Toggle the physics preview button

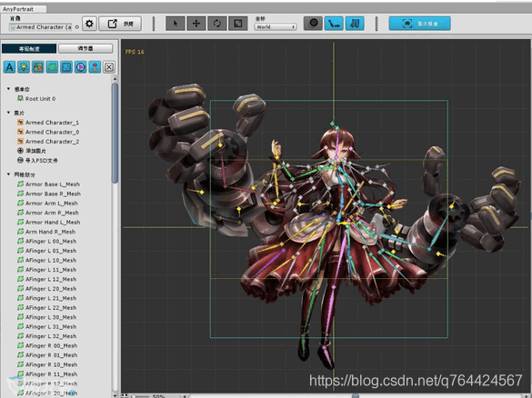point(355,24)
